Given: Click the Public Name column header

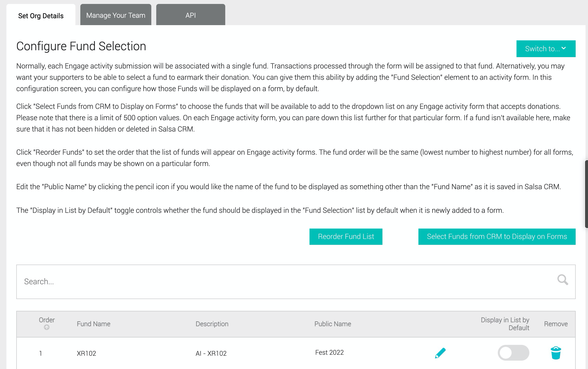Looking at the screenshot, I should pyautogui.click(x=333, y=324).
